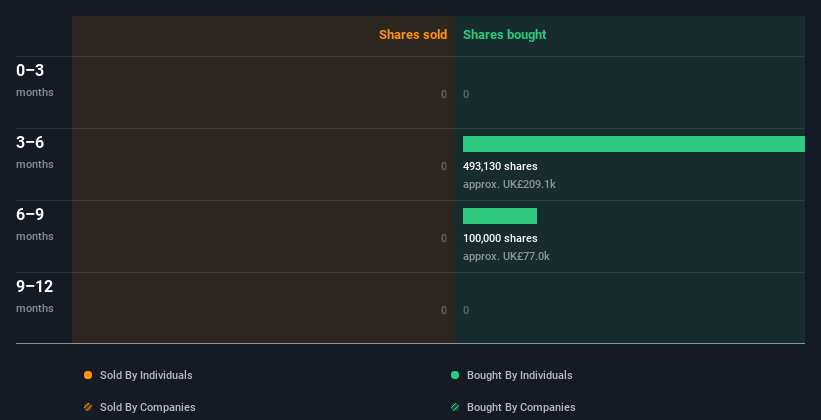Click the 100,000 shares label
This screenshot has width=821, height=420.
[x=500, y=238]
